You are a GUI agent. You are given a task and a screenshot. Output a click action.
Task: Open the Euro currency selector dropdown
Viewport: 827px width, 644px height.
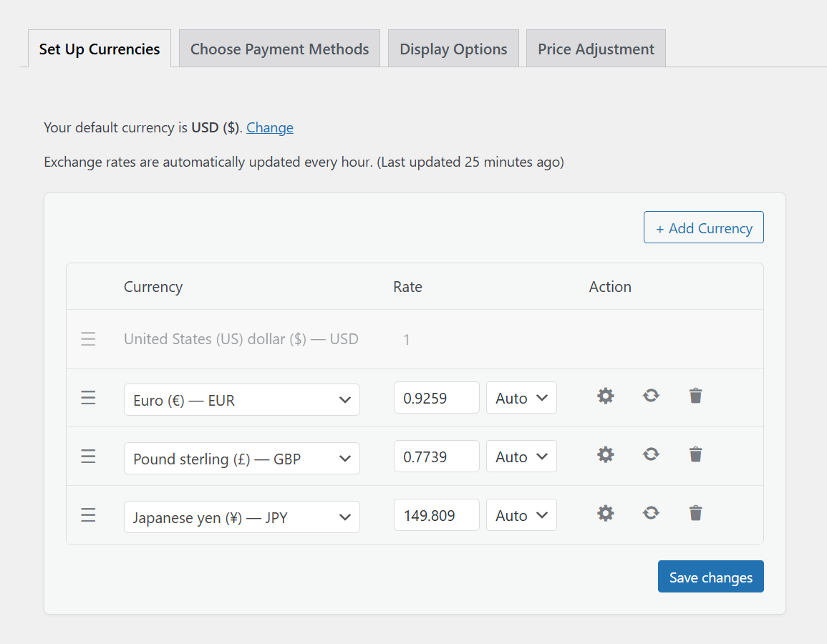[x=241, y=399]
